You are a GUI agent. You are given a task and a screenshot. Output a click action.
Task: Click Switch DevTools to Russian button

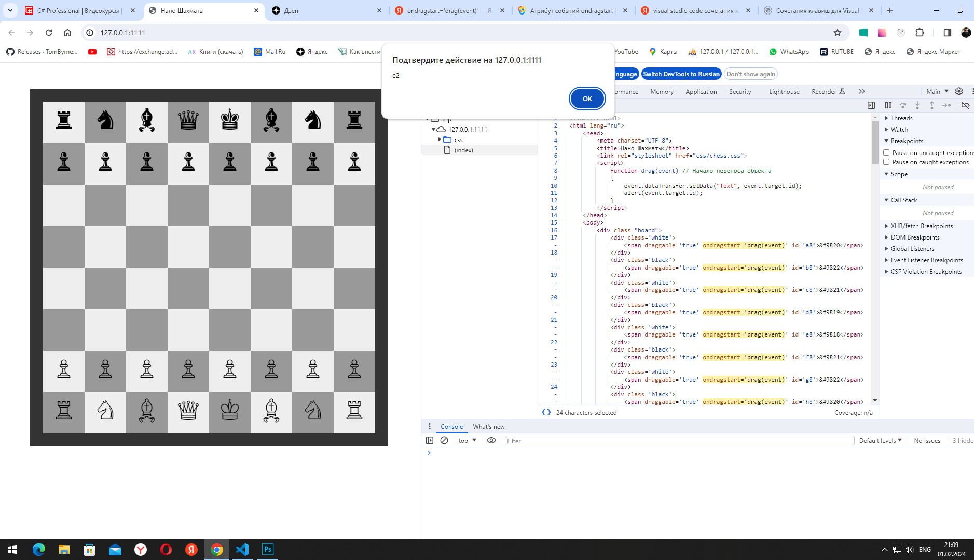681,74
